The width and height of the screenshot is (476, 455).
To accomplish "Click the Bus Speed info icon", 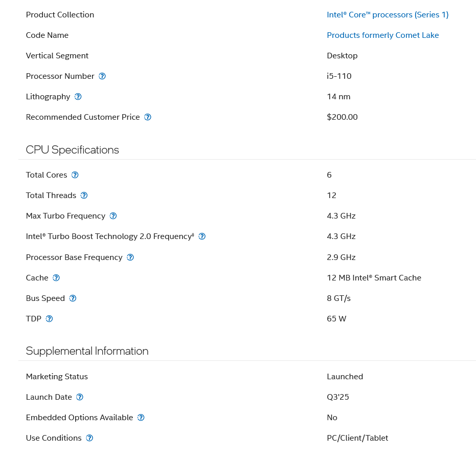I will pos(72,298).
